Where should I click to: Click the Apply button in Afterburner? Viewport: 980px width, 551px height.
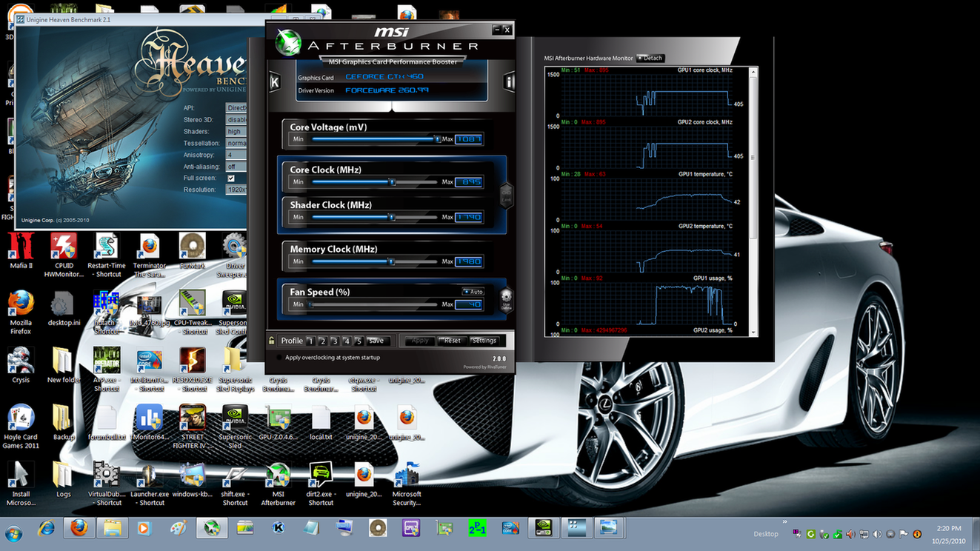(x=419, y=341)
